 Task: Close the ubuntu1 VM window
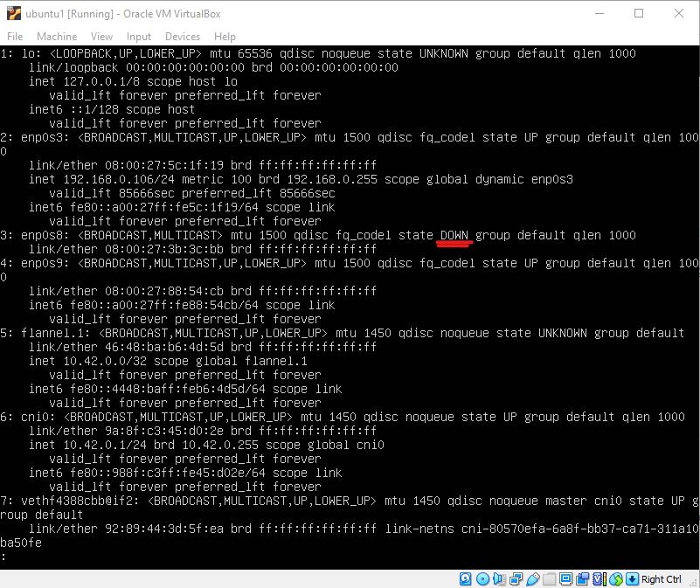(x=679, y=13)
